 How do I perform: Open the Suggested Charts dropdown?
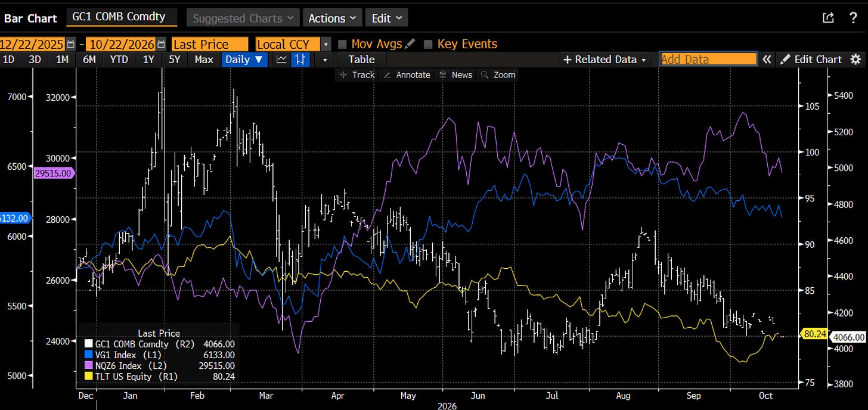pos(243,18)
